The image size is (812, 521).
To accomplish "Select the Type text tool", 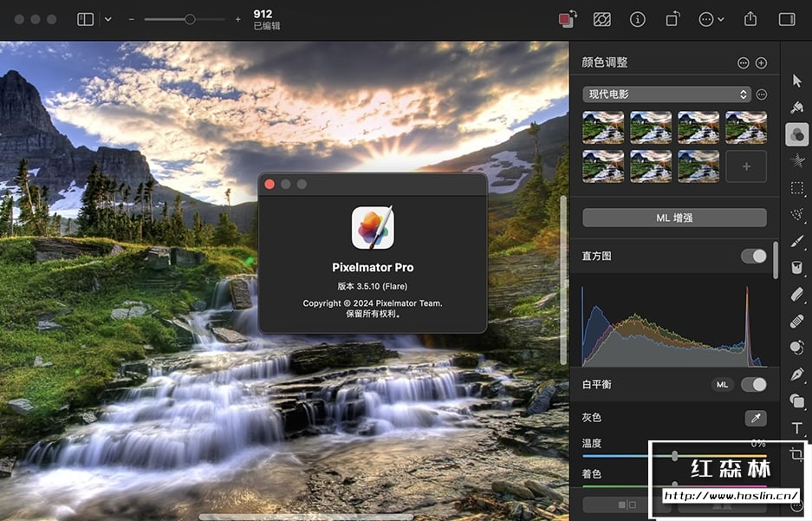I will (797, 427).
